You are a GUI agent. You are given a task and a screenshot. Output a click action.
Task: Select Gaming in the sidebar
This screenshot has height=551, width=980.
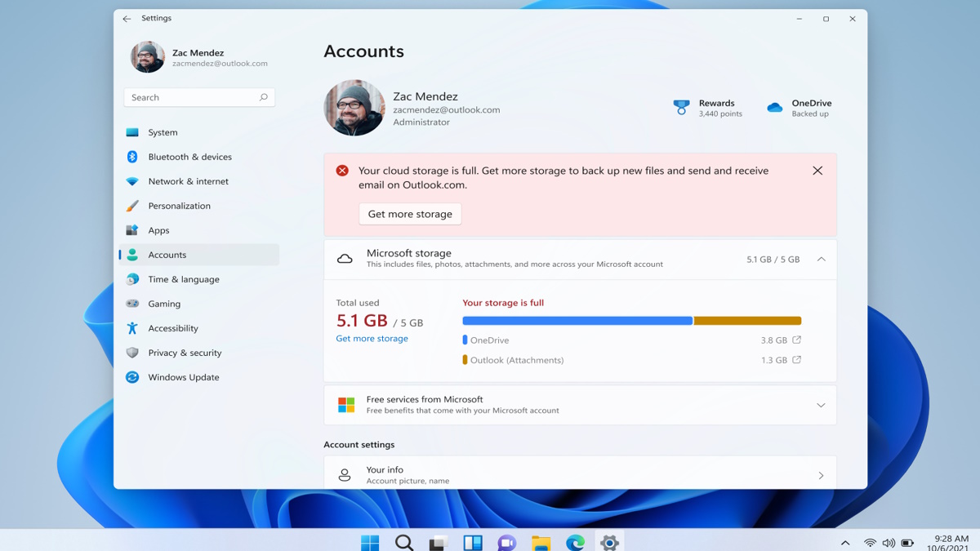pos(199,304)
